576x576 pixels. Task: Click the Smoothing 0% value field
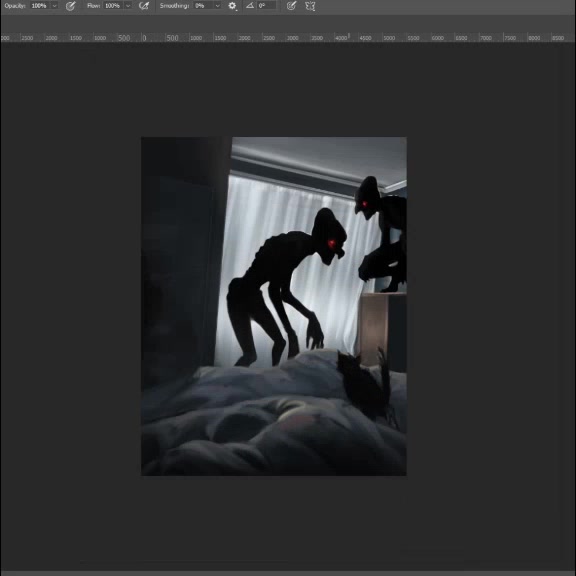(204, 6)
